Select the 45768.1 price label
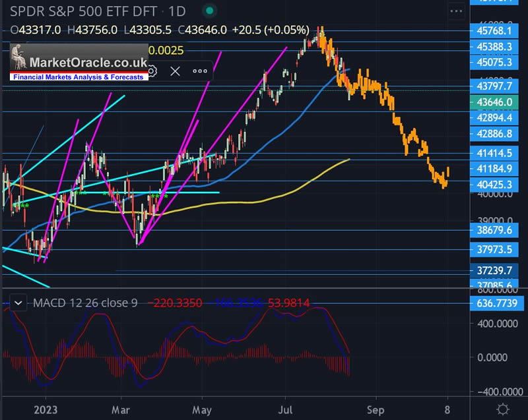 pos(494,30)
